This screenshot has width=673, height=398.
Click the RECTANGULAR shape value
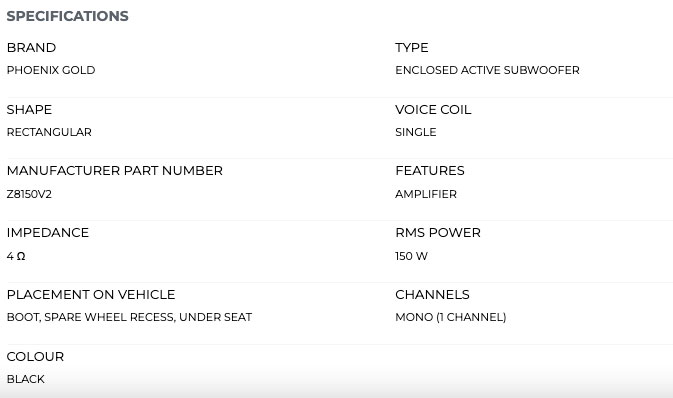(x=49, y=132)
